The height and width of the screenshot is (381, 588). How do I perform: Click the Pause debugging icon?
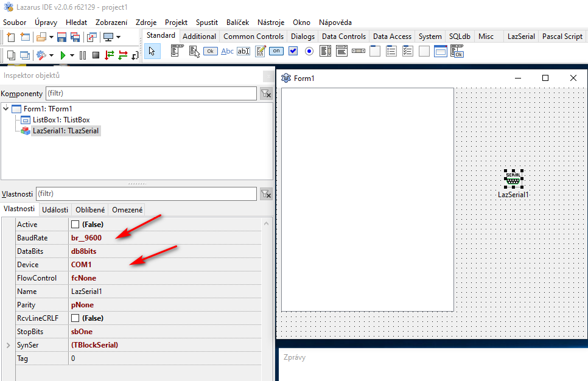pyautogui.click(x=83, y=55)
